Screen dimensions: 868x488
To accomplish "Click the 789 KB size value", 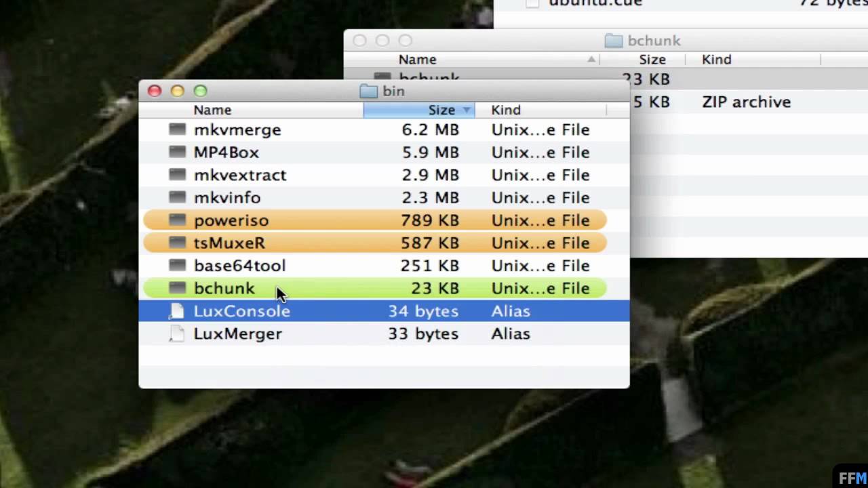I will point(429,220).
